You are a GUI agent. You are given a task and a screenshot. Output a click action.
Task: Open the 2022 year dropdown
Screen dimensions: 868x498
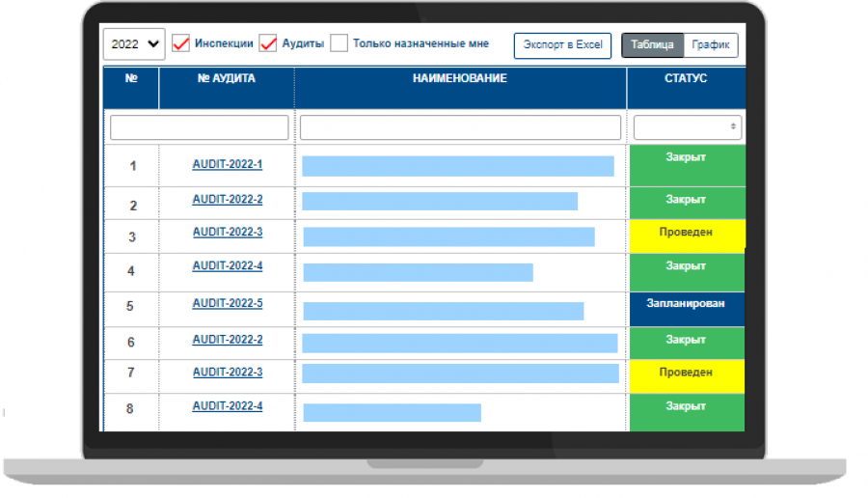click(x=134, y=44)
